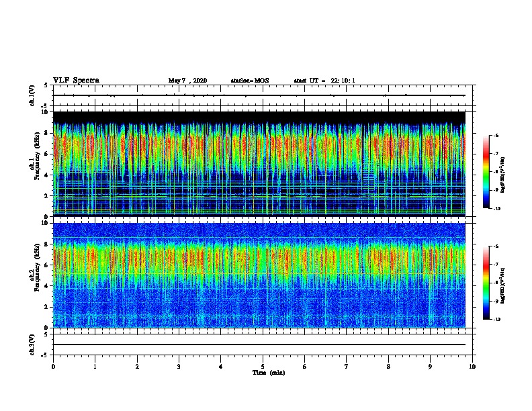The image size is (532, 411).
Task: Select the date text "May 7 , 2020"
Action: point(187,81)
